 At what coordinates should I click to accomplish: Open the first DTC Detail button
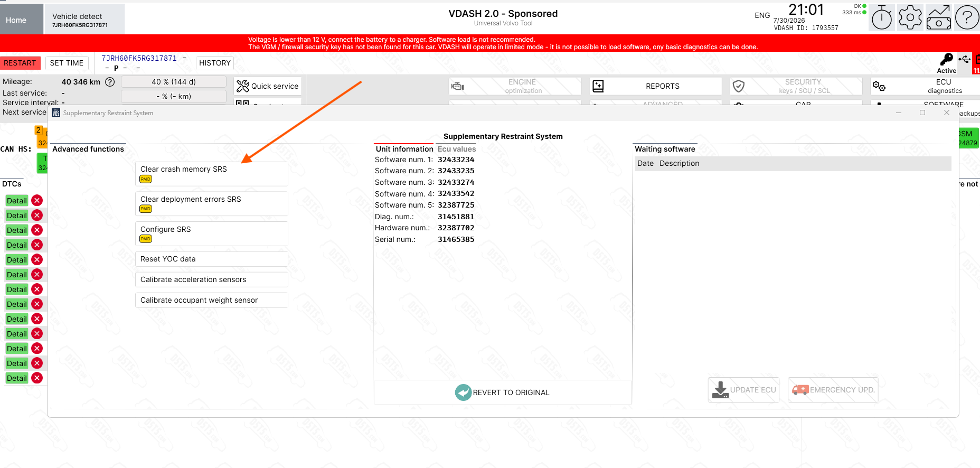pyautogui.click(x=17, y=201)
